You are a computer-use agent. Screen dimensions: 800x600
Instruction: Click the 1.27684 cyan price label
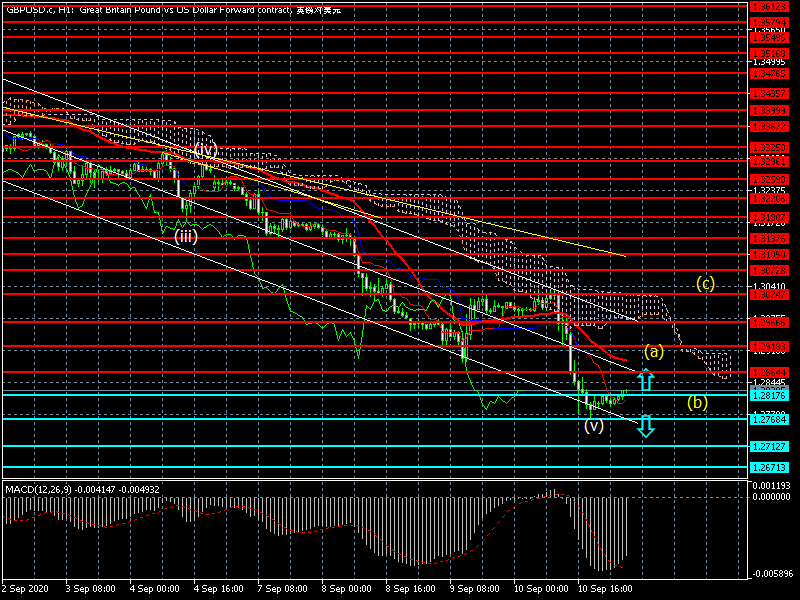768,419
